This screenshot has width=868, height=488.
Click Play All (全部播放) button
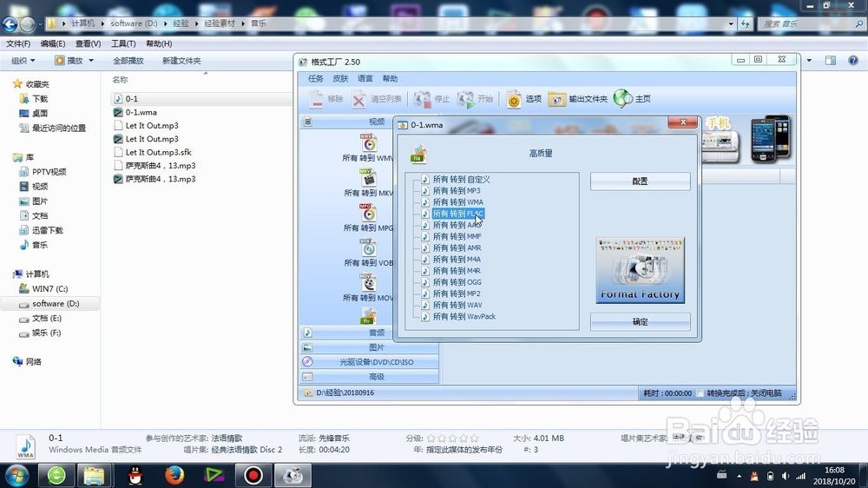pos(128,61)
